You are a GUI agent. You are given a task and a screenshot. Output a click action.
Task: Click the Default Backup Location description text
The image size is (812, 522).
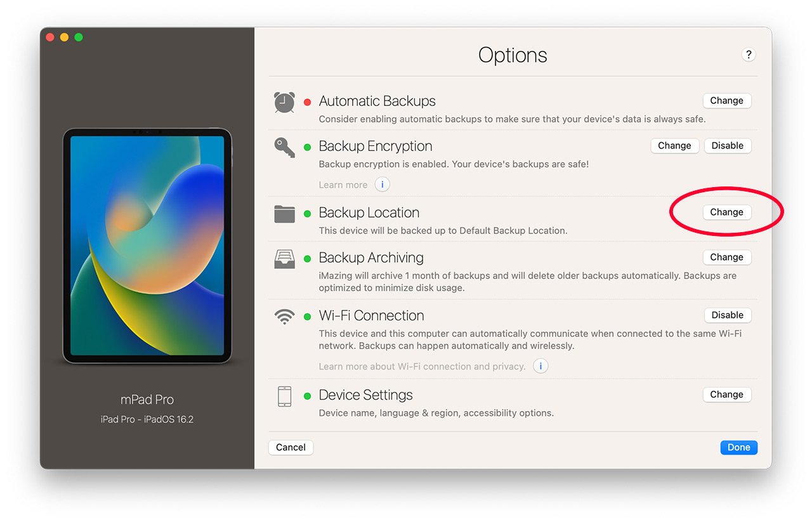click(x=443, y=230)
